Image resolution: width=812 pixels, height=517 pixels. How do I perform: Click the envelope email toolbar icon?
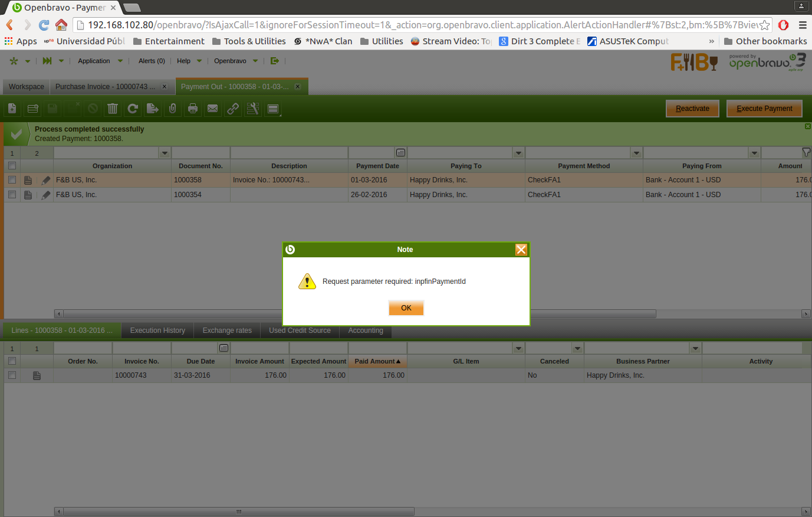(213, 109)
